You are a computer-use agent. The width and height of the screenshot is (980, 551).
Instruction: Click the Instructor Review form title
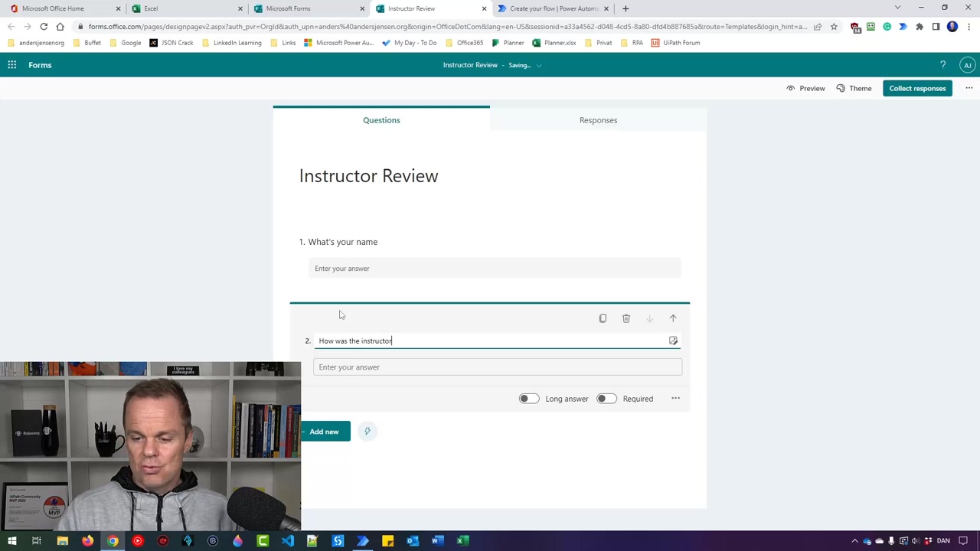point(368,176)
